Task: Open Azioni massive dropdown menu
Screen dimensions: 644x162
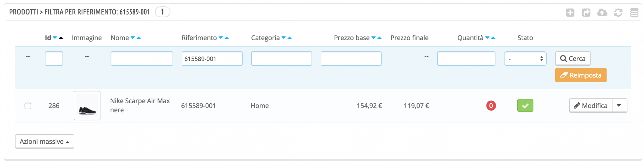Action: [45, 141]
